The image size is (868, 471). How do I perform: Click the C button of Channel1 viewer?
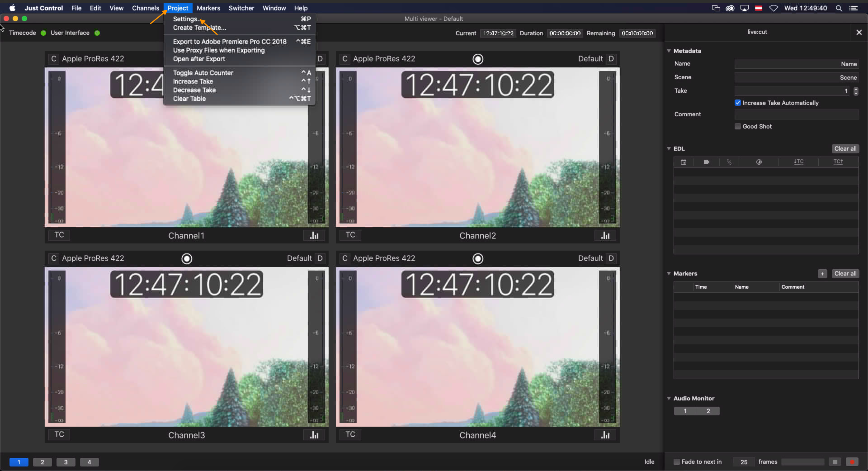click(x=54, y=59)
